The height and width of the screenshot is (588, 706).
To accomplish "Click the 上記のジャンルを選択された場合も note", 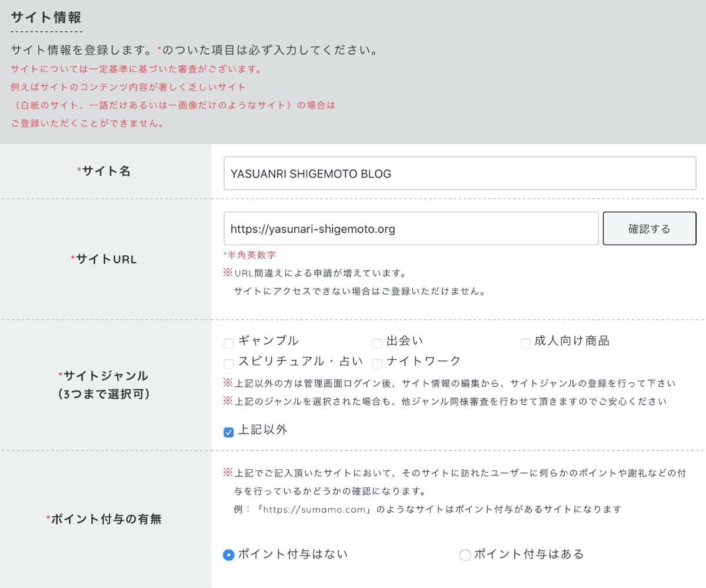I will (445, 402).
